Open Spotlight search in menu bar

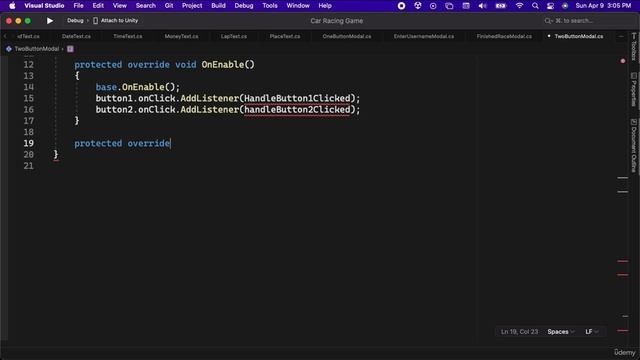click(x=535, y=6)
